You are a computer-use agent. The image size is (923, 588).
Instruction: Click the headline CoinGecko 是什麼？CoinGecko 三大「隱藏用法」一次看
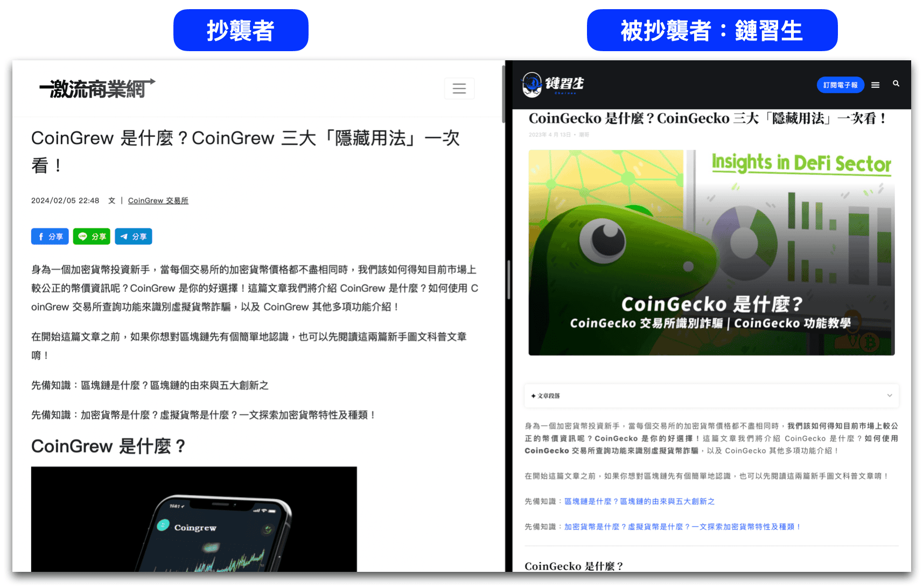coord(707,118)
